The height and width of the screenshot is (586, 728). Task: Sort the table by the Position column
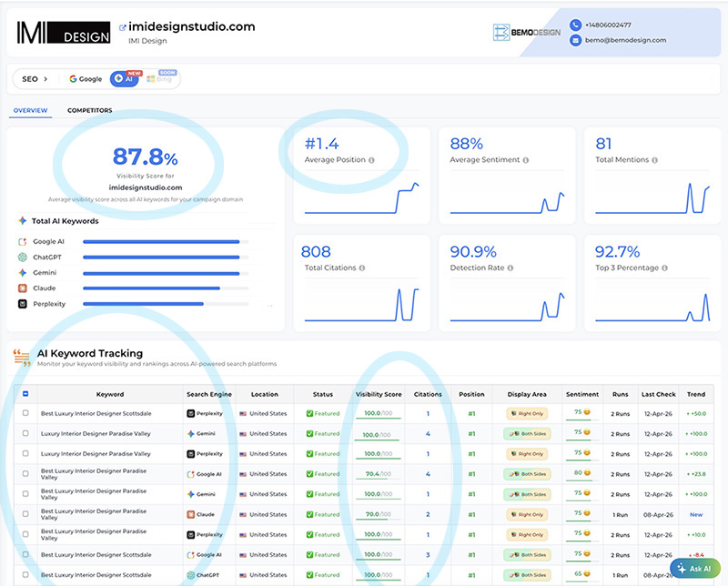coord(471,394)
